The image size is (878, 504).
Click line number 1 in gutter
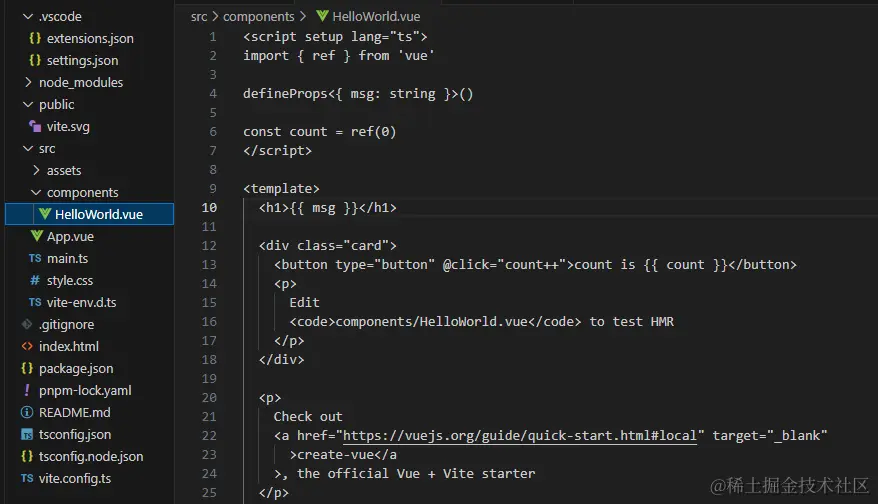click(213, 37)
